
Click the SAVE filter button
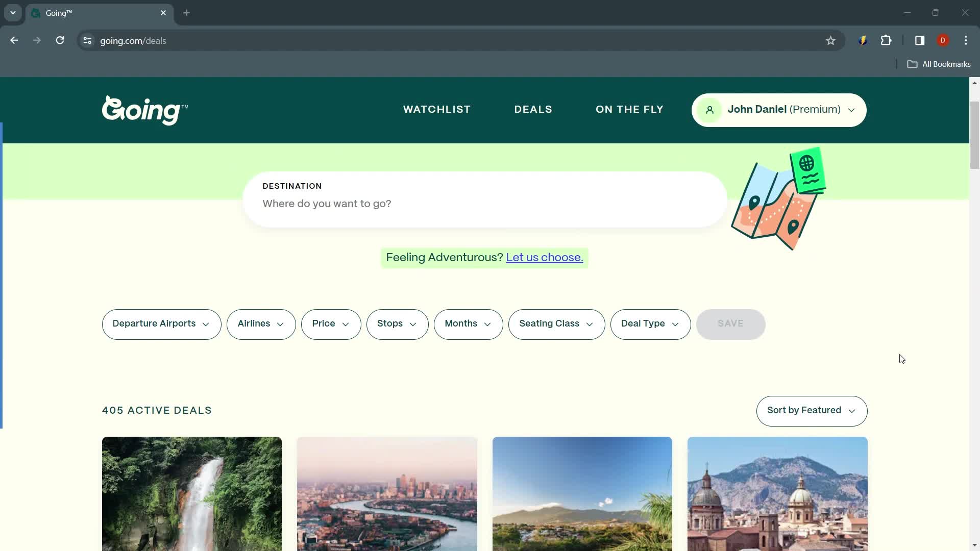pos(730,323)
